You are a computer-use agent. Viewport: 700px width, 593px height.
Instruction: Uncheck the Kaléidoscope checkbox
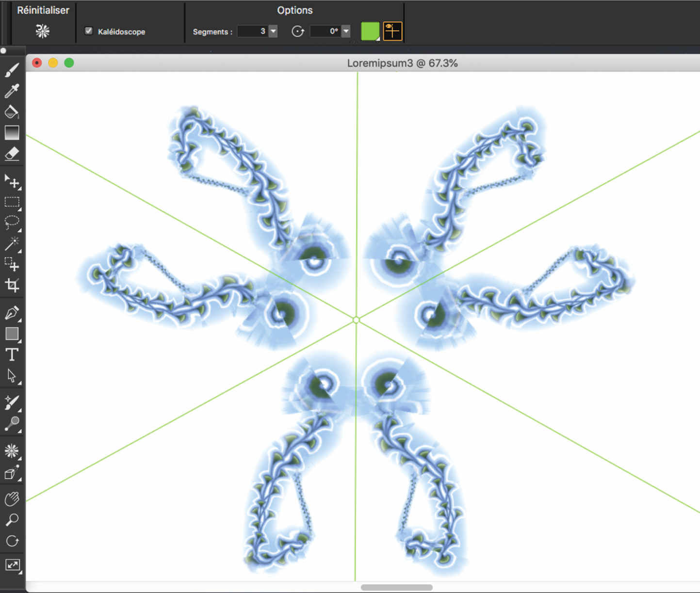point(89,31)
